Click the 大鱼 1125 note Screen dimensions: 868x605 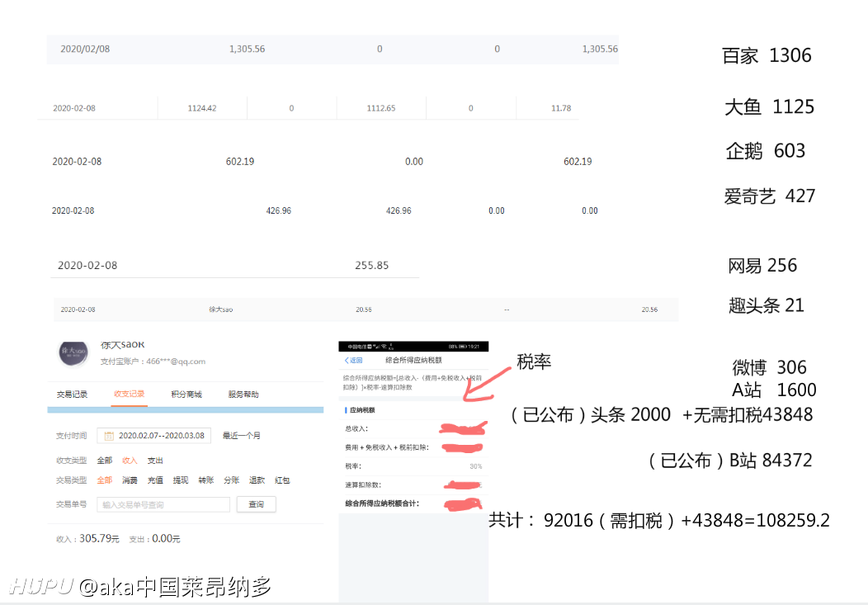[x=770, y=106]
